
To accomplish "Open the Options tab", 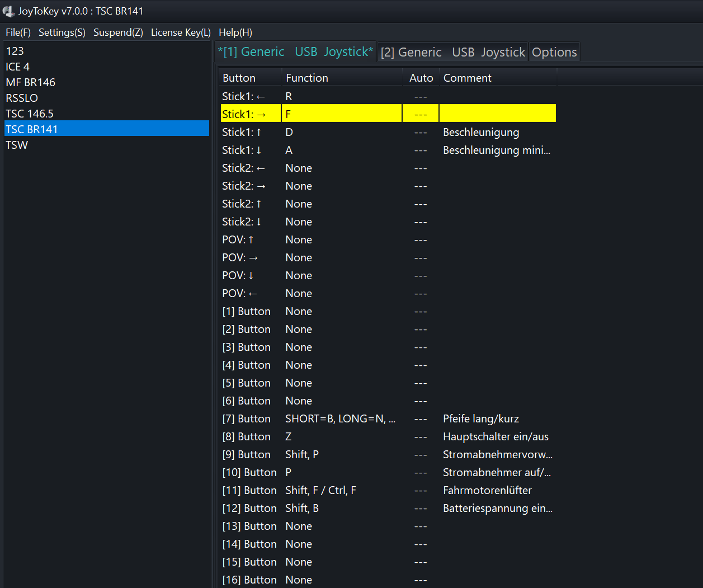I will (554, 52).
